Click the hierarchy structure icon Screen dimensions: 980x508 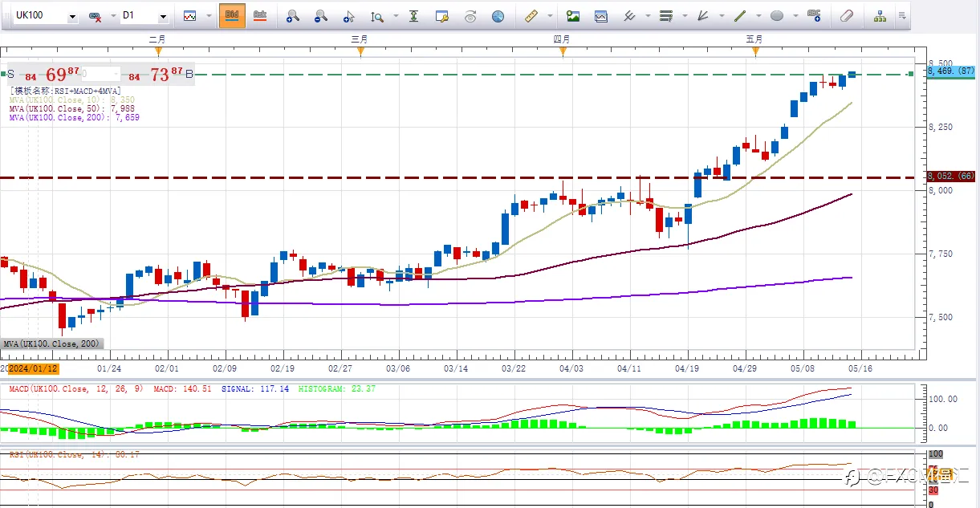click(880, 16)
